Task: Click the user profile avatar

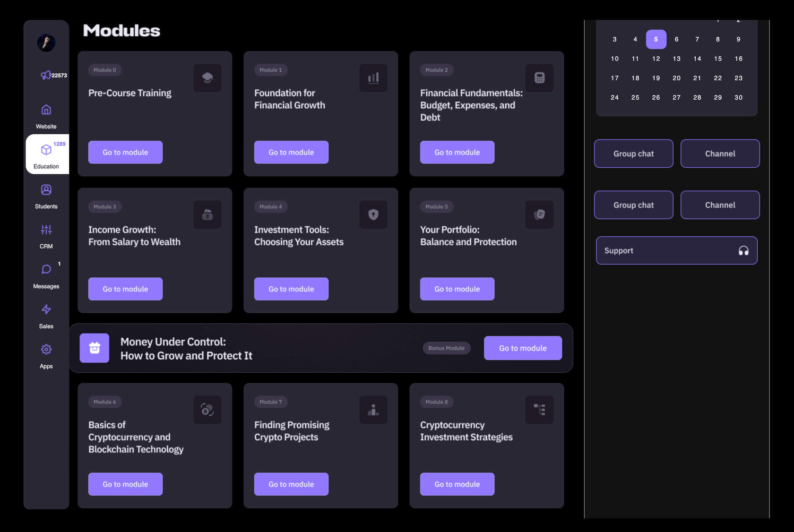Action: pyautogui.click(x=46, y=43)
